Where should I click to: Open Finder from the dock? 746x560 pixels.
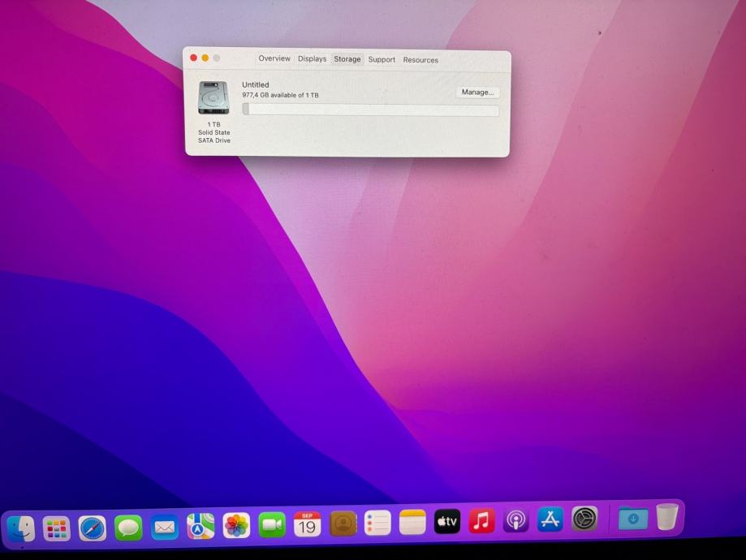[21, 528]
